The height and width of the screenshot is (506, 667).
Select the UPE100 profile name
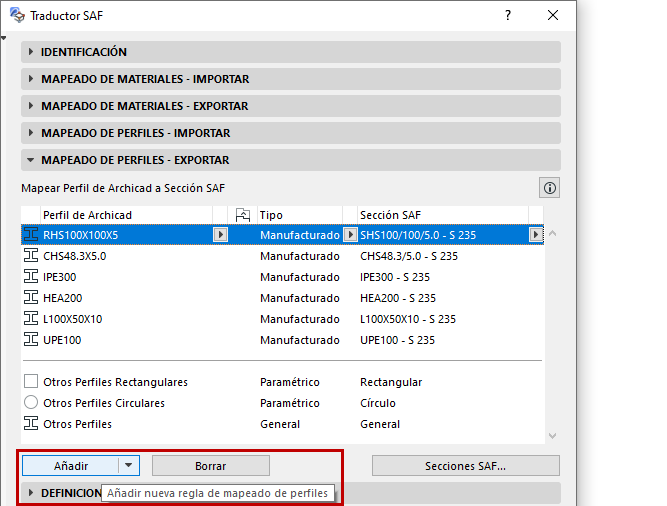pos(62,340)
